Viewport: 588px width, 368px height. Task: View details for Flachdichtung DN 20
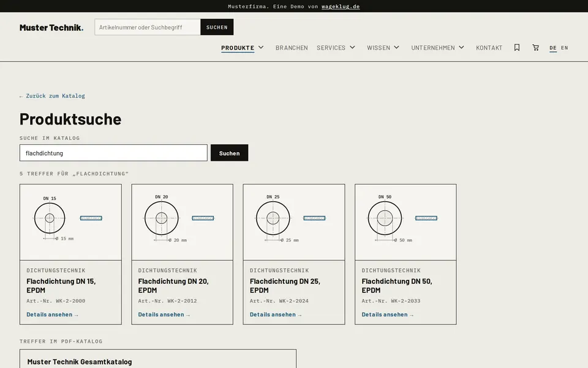(x=164, y=315)
